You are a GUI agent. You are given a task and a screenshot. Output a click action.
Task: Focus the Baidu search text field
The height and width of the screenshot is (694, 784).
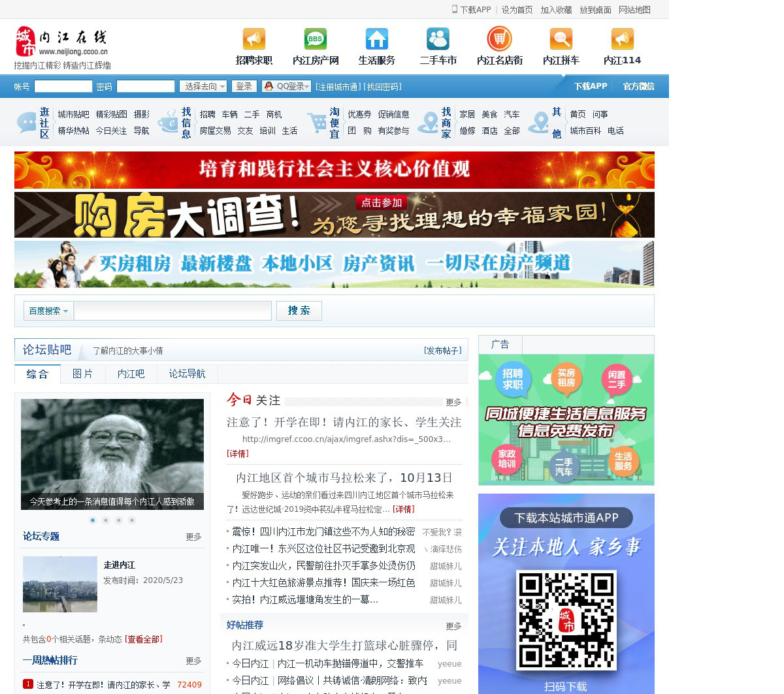point(172,311)
